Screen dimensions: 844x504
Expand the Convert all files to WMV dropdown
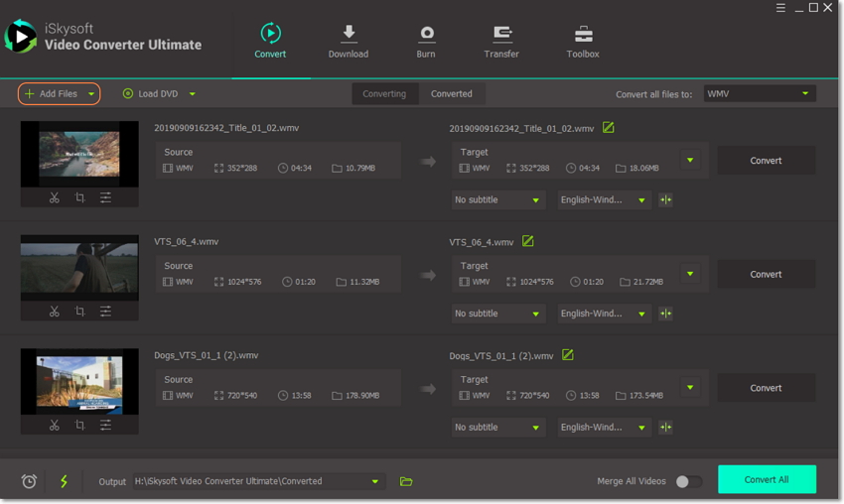coord(760,93)
